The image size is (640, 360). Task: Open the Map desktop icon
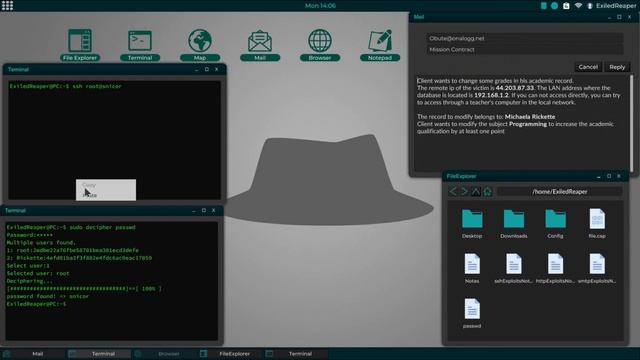tap(200, 45)
